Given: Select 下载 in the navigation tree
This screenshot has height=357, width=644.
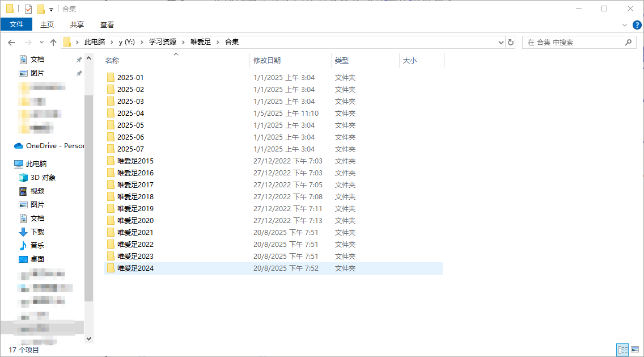Looking at the screenshot, I should (x=37, y=232).
